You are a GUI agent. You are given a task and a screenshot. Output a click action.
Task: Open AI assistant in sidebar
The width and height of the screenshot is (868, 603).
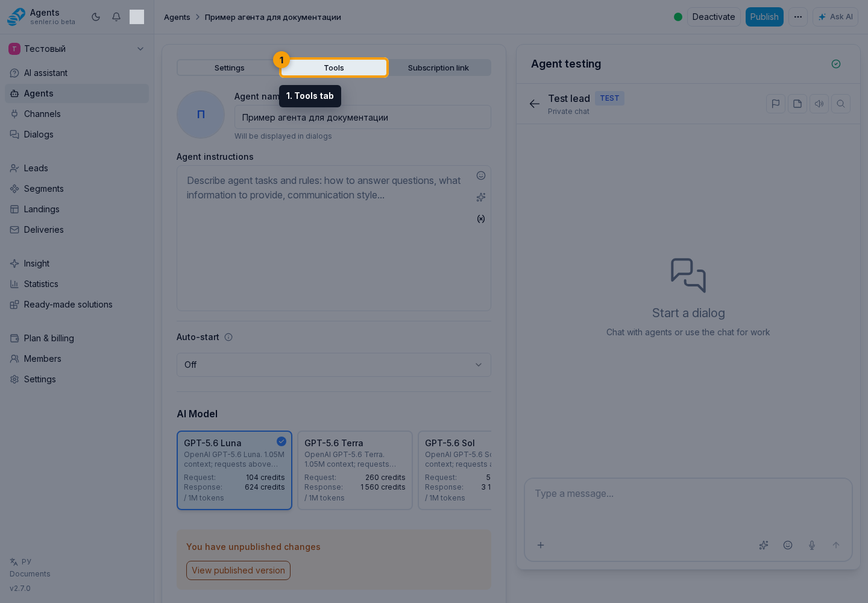(x=77, y=73)
